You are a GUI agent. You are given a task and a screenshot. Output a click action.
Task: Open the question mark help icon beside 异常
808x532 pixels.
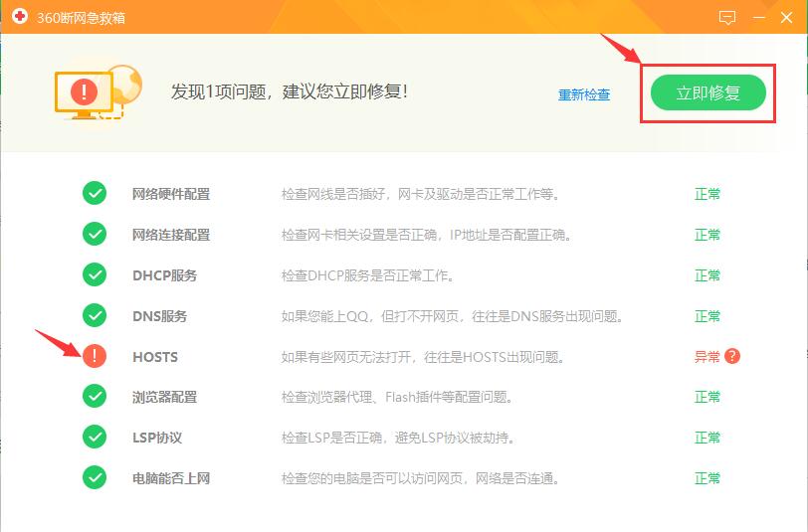tap(732, 356)
